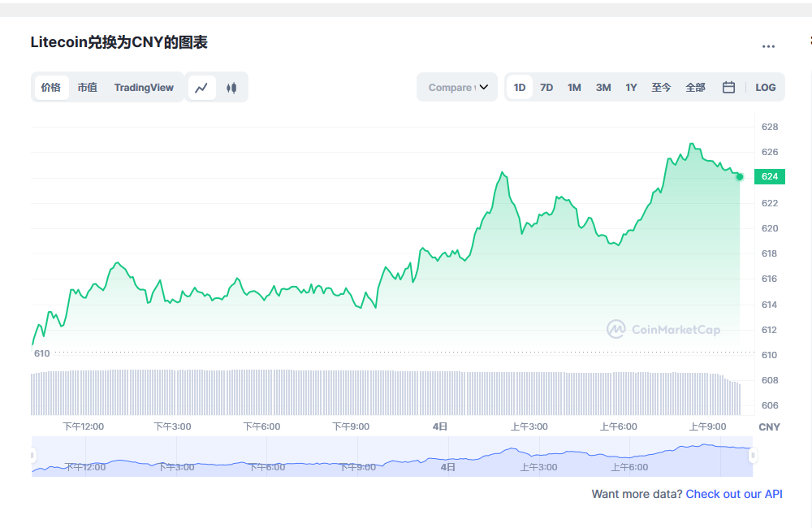Toggle LOG scale for the chart
Viewport: 812px width, 528px height.
coord(766,88)
